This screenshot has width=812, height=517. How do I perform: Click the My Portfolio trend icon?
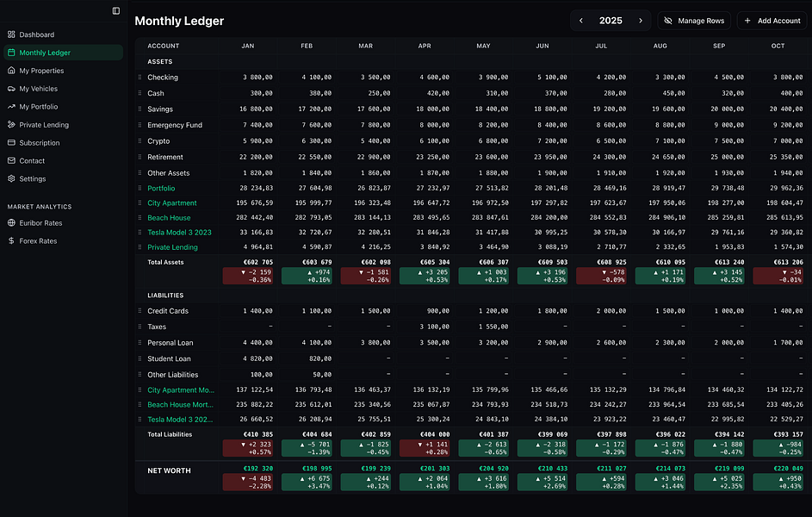click(x=11, y=107)
